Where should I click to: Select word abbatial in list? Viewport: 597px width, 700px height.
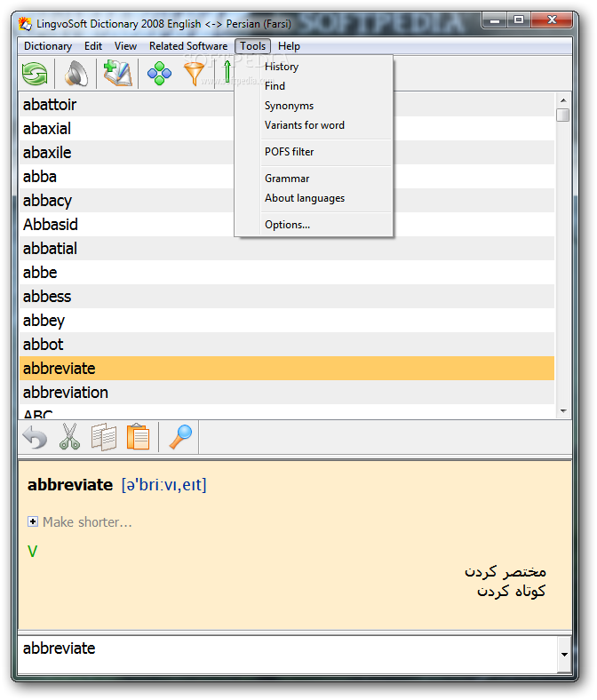click(x=287, y=249)
